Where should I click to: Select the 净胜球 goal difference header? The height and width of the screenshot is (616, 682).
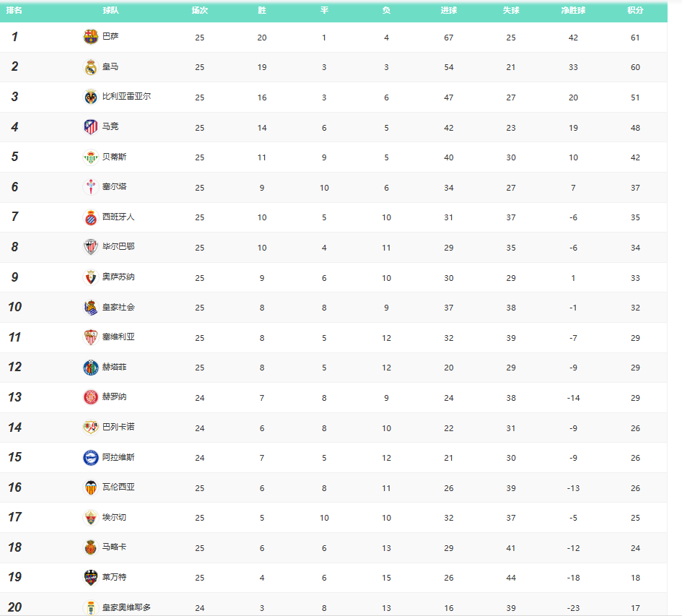(573, 11)
